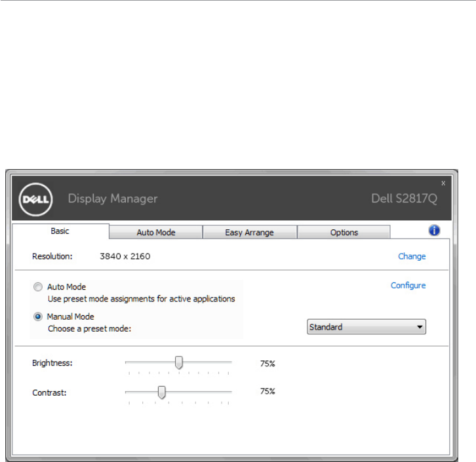Click the Dell logo in header
476x462 pixels.
[x=35, y=199]
